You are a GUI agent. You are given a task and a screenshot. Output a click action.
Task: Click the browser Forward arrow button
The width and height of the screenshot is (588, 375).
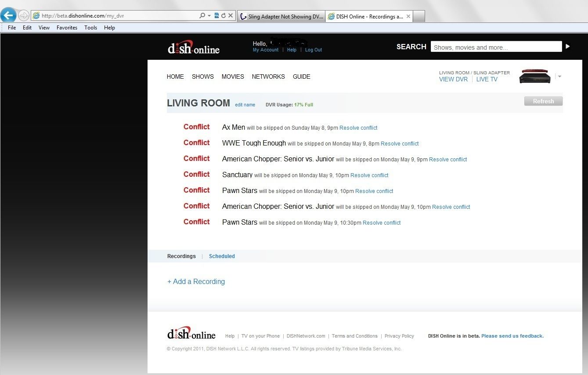click(24, 15)
